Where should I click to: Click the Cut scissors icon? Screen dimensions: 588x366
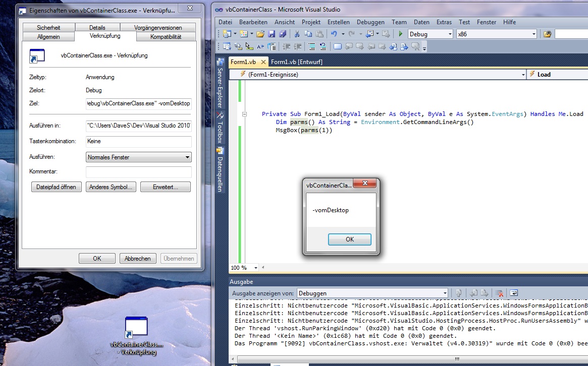pyautogui.click(x=297, y=34)
